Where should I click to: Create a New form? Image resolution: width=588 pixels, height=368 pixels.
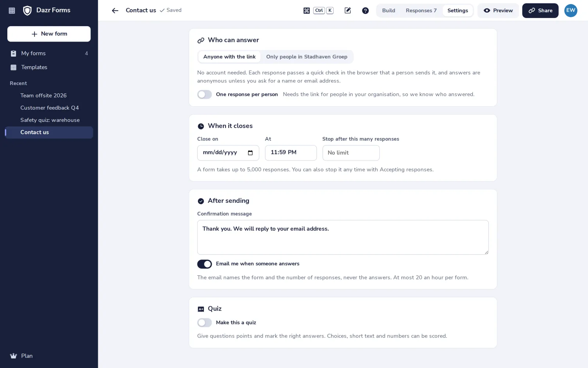[49, 34]
